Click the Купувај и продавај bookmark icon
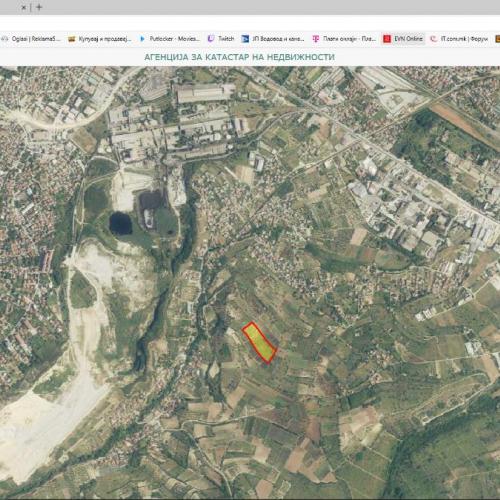Image resolution: width=500 pixels, height=500 pixels. point(71,39)
